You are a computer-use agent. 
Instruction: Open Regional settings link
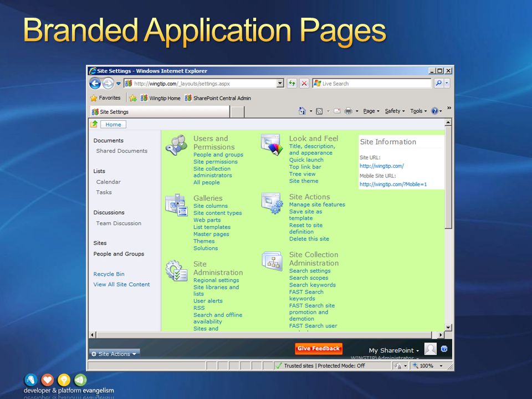(216, 280)
